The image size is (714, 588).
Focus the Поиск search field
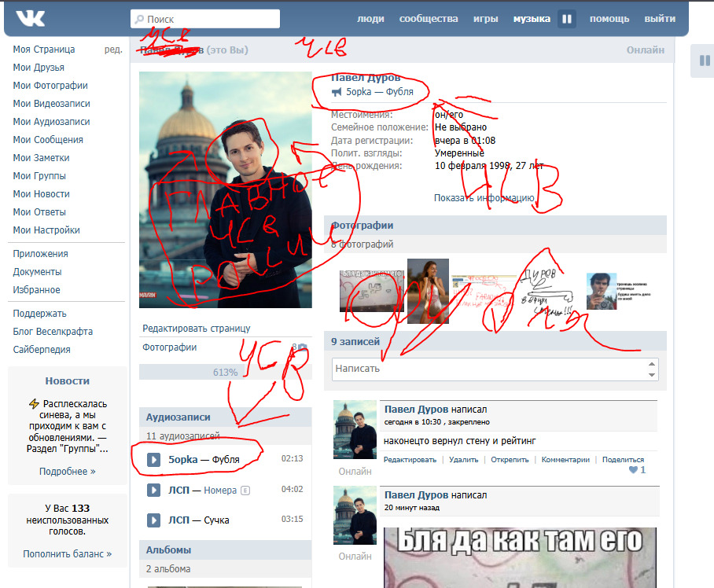pos(205,19)
